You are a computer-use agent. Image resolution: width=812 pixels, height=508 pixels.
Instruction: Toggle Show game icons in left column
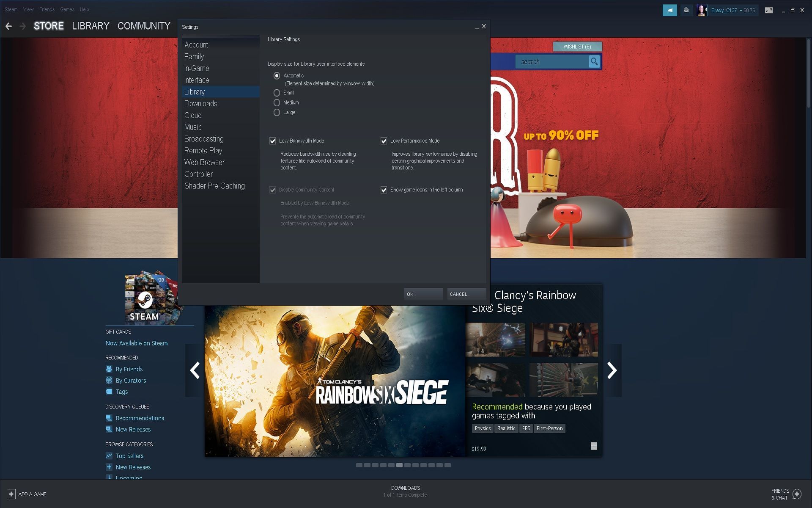click(x=384, y=190)
